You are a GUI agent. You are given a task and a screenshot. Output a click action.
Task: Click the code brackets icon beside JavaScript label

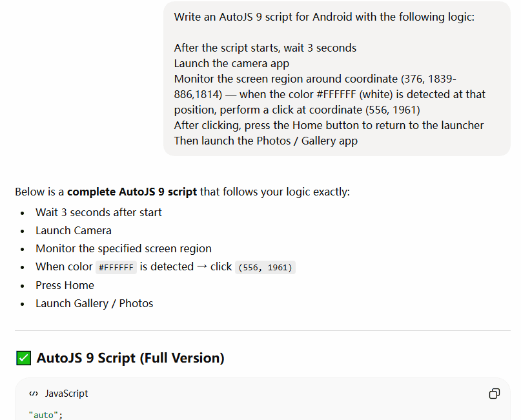34,393
